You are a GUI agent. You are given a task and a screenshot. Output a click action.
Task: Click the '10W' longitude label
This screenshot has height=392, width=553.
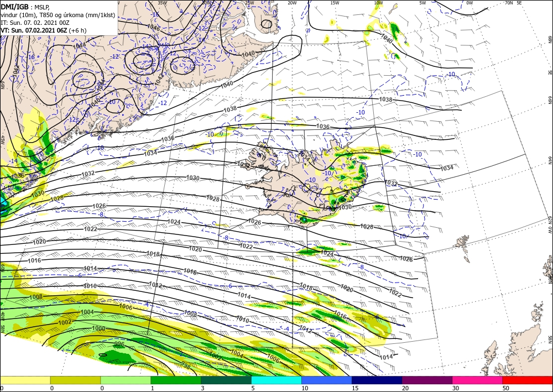coord(378,3)
